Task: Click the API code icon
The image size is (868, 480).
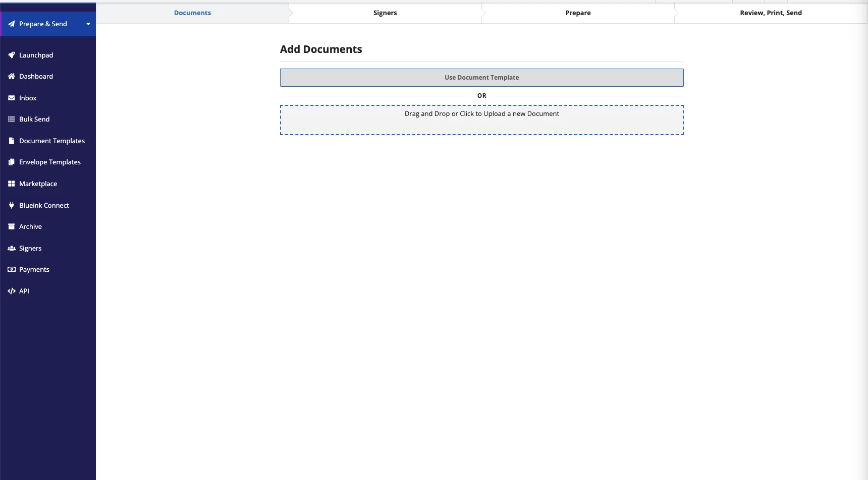Action: point(11,291)
